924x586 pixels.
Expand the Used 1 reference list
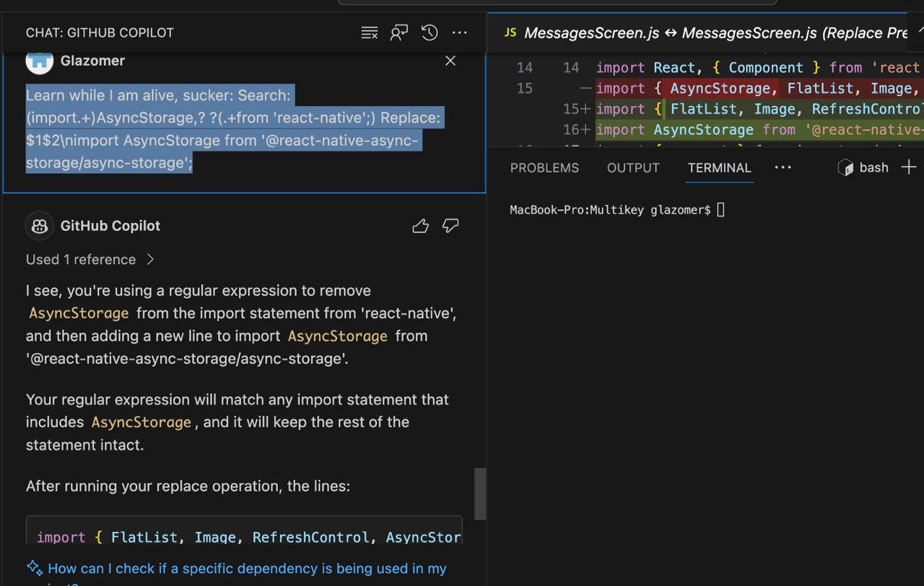(90, 259)
